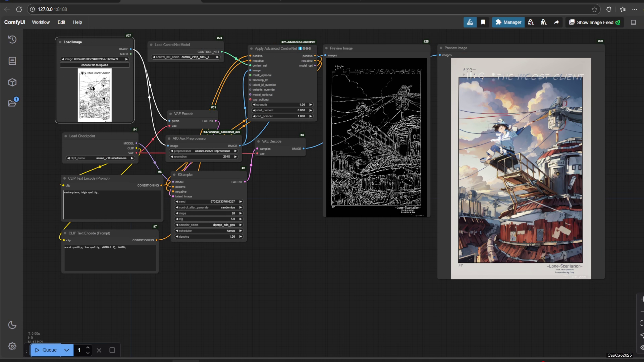
Task: Open the model library cube icon
Action: tap(12, 82)
